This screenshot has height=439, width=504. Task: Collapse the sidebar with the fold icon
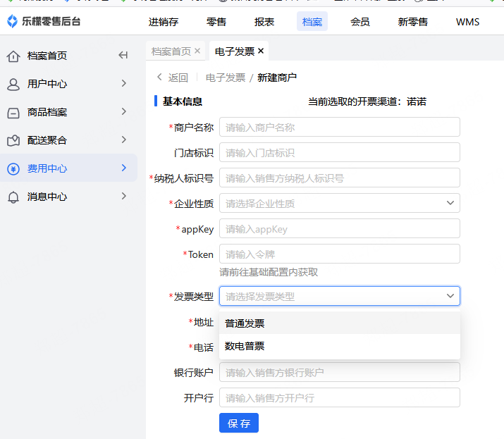[x=123, y=56]
